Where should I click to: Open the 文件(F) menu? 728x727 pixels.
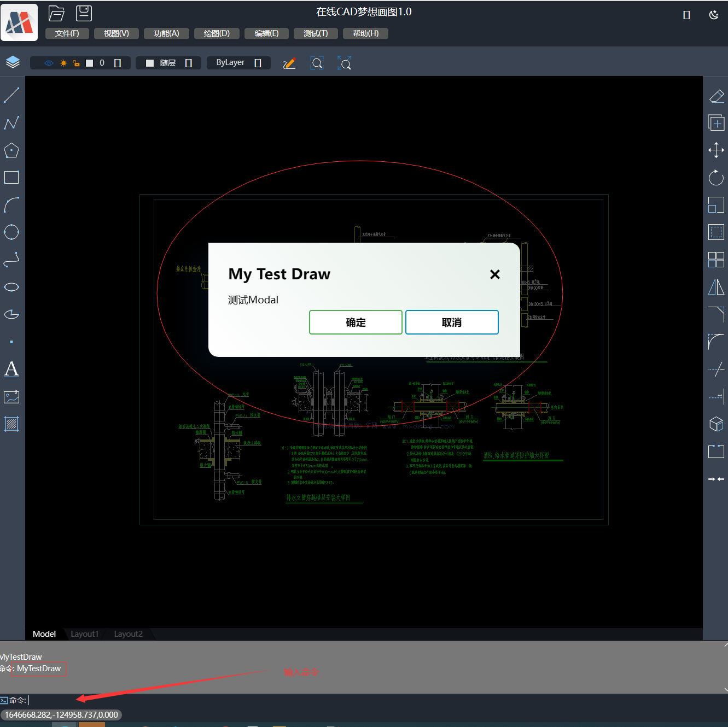67,33
